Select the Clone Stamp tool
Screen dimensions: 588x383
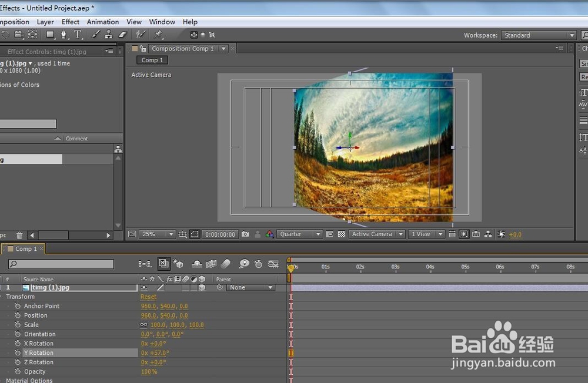click(x=109, y=35)
